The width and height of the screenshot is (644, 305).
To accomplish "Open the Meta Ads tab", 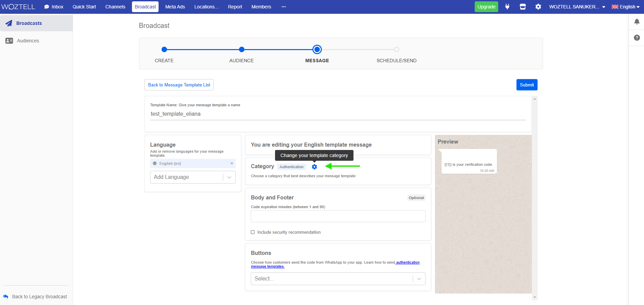I will 175,7.
